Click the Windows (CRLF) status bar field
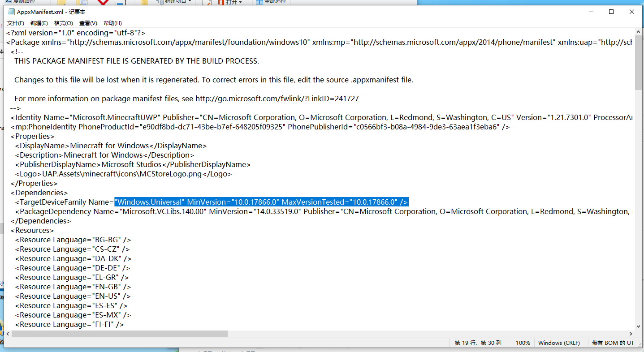This screenshot has width=644, height=352. pyautogui.click(x=559, y=343)
